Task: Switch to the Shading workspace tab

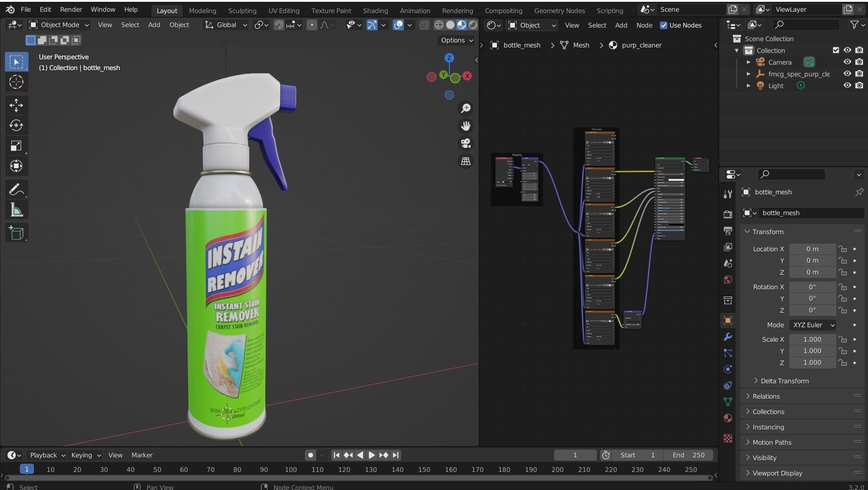Action: point(375,10)
